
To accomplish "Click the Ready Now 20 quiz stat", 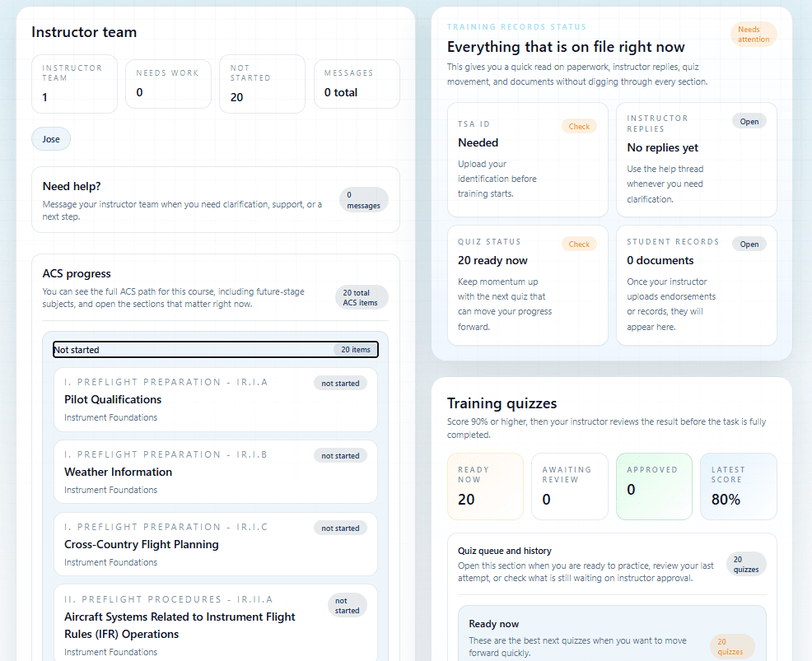I will tap(485, 486).
